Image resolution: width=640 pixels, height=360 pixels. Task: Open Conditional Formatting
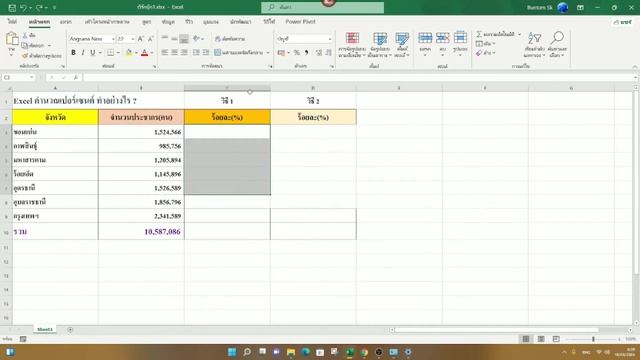352,44
